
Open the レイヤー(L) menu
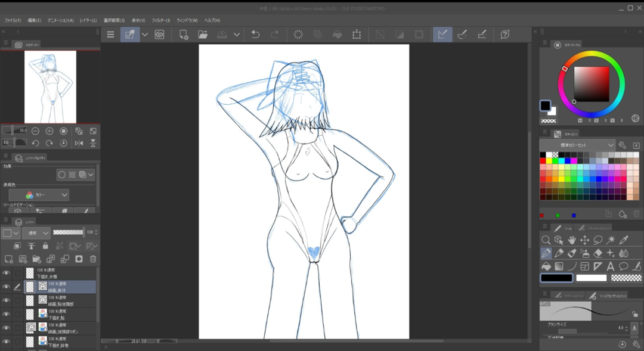pyautogui.click(x=87, y=20)
